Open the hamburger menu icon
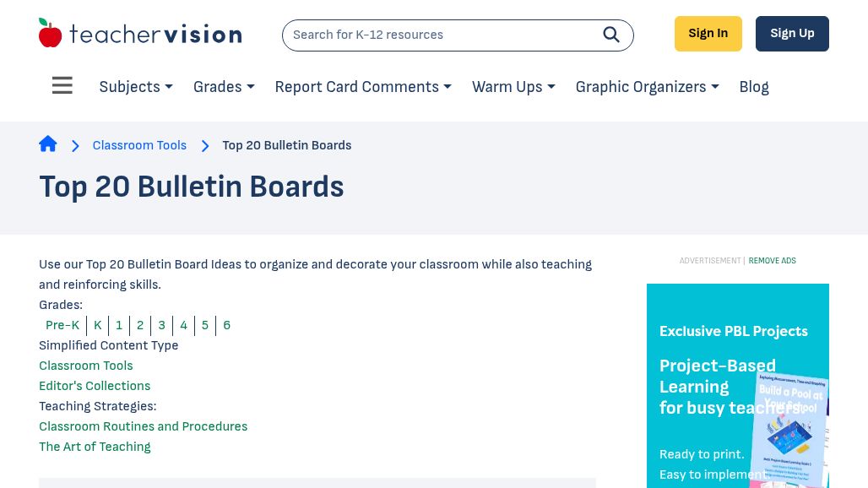This screenshot has height=488, width=868. [x=62, y=86]
